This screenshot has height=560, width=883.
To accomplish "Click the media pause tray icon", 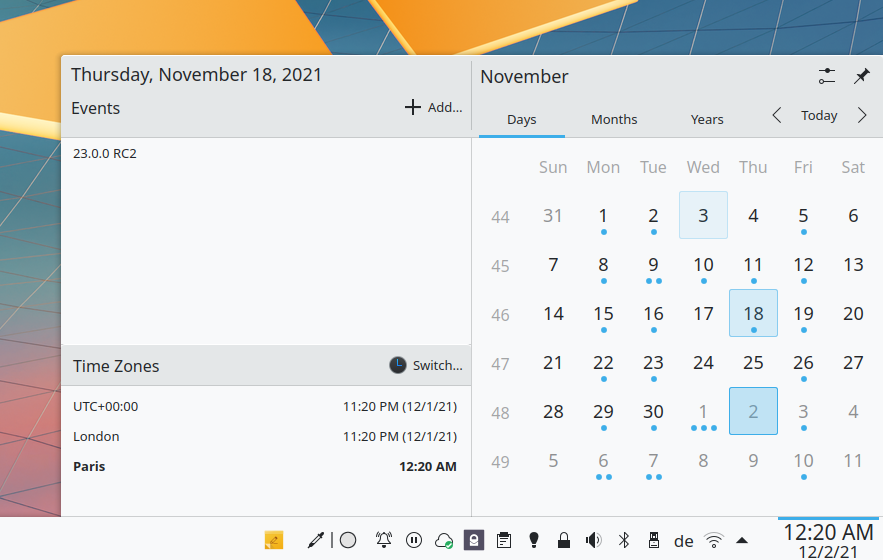I will [x=414, y=540].
